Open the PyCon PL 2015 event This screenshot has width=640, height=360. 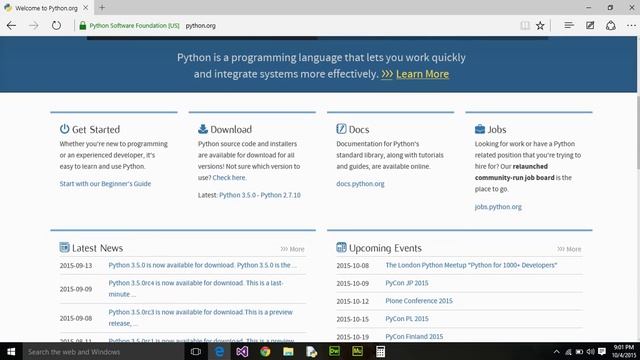(x=407, y=319)
